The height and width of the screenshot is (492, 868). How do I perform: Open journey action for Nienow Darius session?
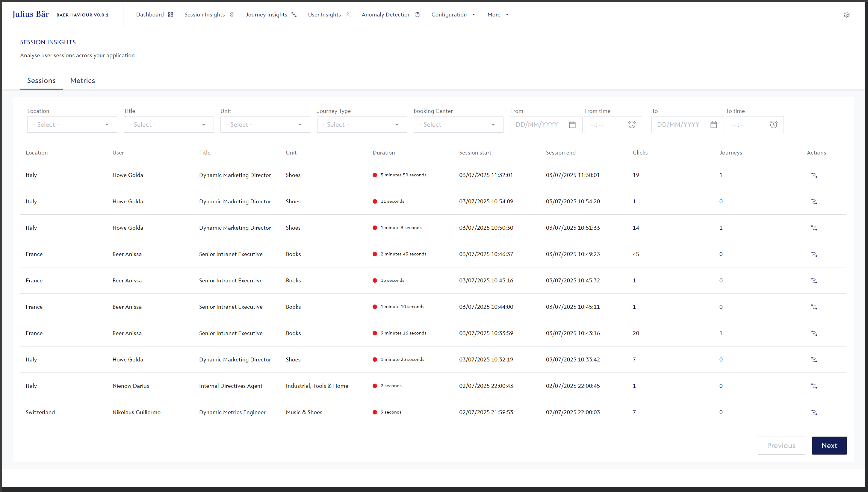coord(814,386)
